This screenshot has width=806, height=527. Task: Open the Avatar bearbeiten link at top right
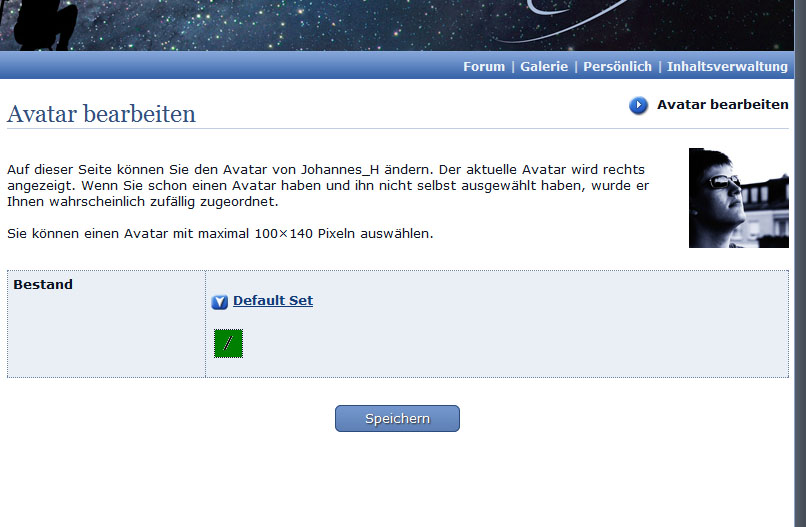coord(722,104)
